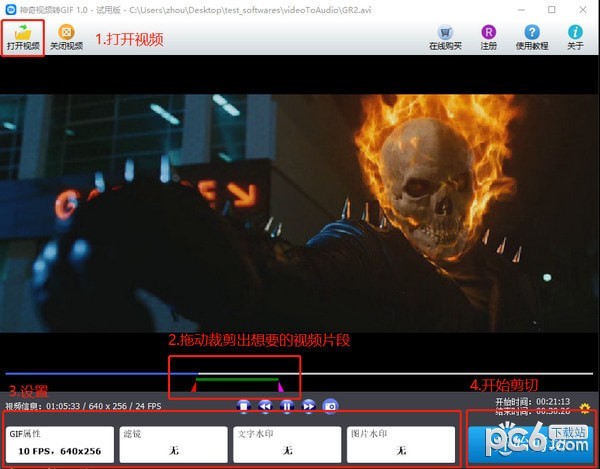The image size is (600, 469).
Task: Show the 关于 about dialog
Action: coord(575,37)
